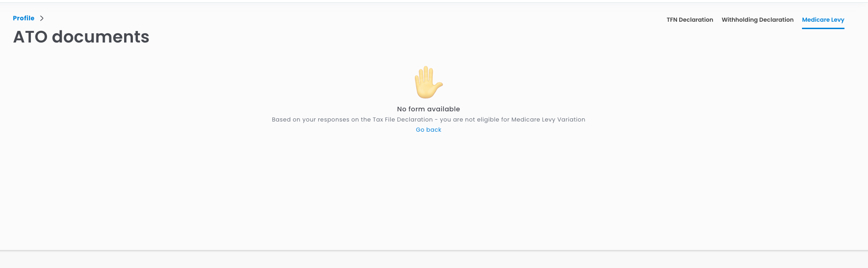Click the word TFN in the tab bar

click(x=672, y=20)
